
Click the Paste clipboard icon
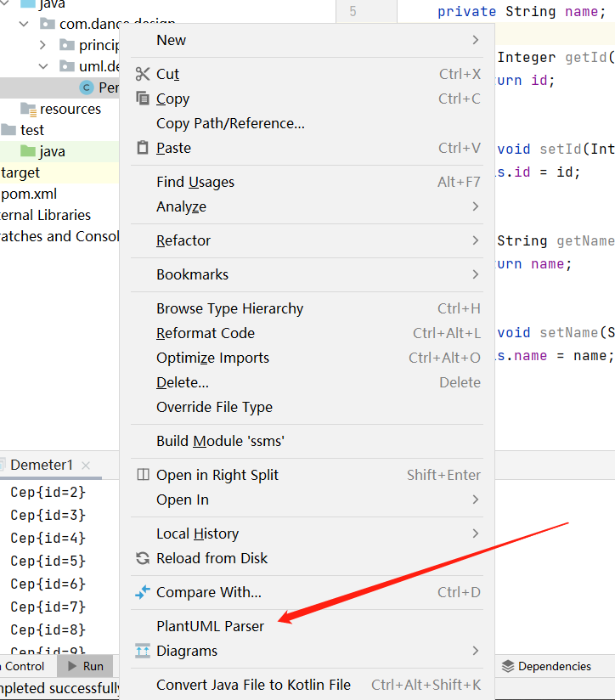point(143,147)
